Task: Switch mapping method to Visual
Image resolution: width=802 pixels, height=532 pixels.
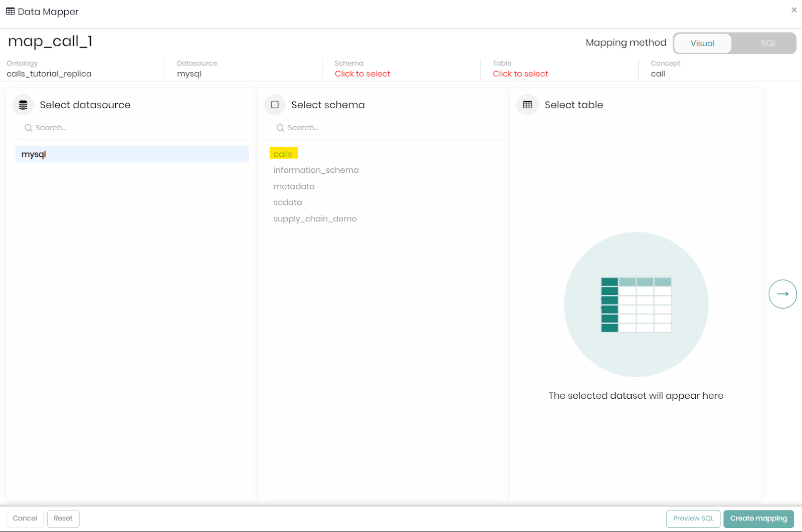Action: pyautogui.click(x=702, y=44)
